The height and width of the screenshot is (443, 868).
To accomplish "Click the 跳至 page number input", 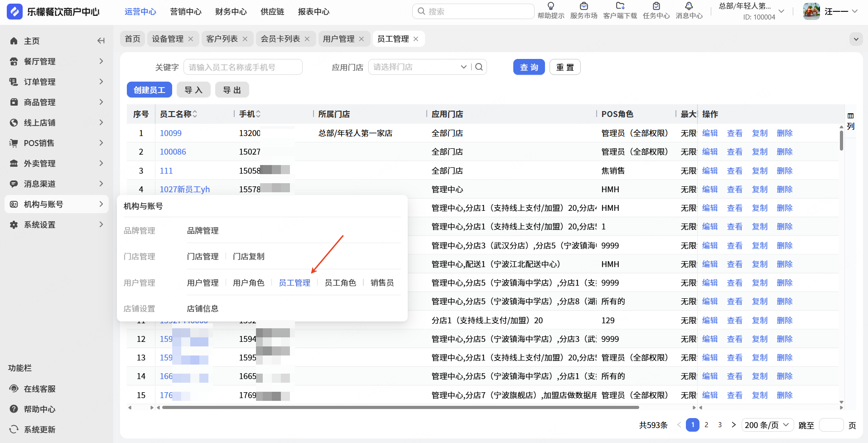I will (x=831, y=425).
